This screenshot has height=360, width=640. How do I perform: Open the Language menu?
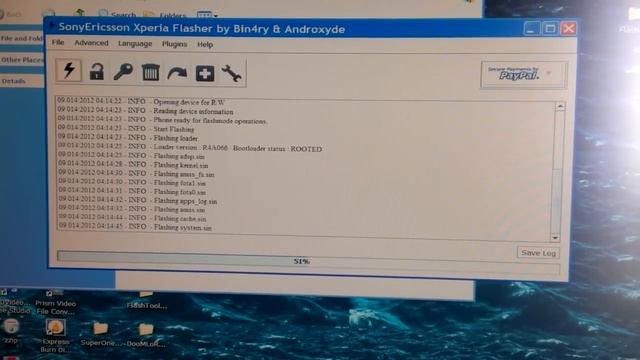coord(135,44)
